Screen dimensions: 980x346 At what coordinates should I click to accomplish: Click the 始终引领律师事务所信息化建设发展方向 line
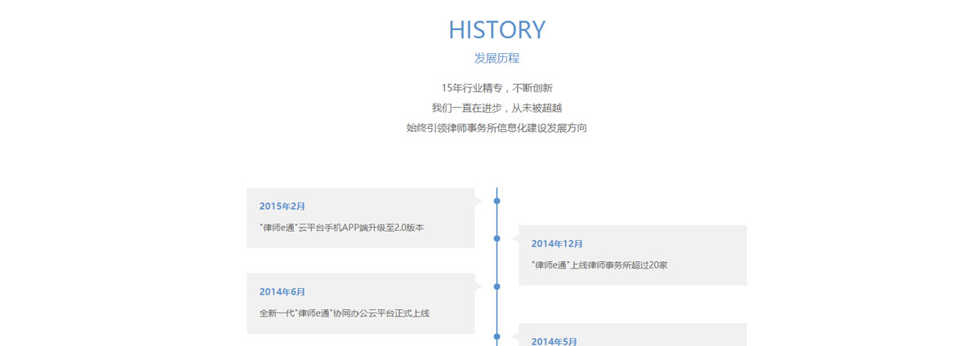click(x=497, y=128)
